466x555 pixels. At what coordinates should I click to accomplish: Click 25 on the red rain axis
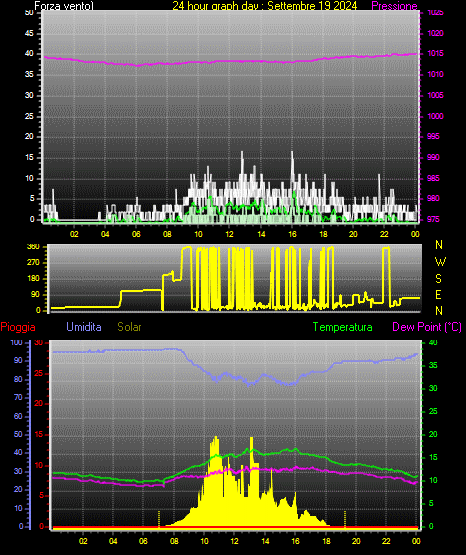39,373
